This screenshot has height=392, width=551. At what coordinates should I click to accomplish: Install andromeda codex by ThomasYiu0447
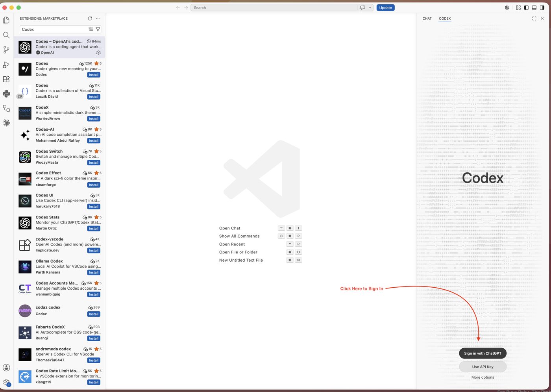point(94,361)
